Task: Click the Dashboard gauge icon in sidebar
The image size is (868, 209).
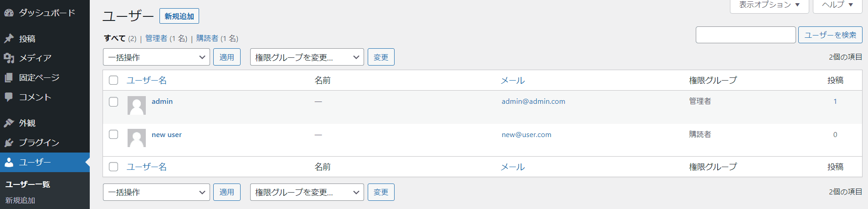Action: pyautogui.click(x=9, y=13)
